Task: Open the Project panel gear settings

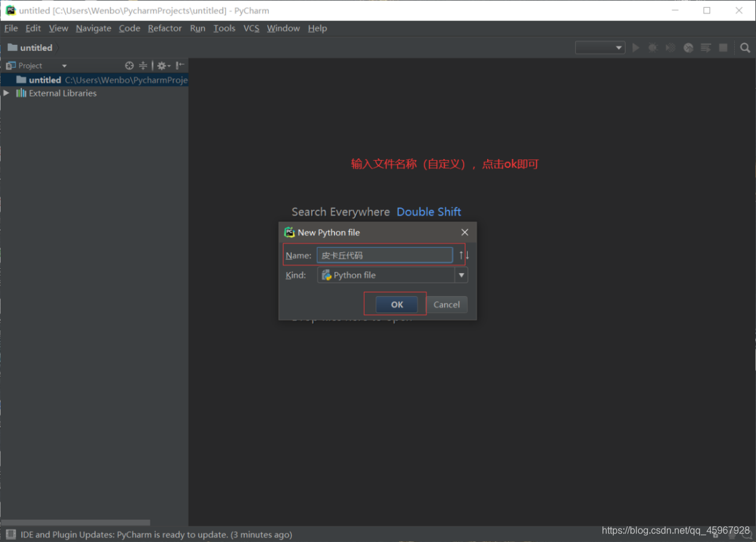Action: (x=163, y=66)
